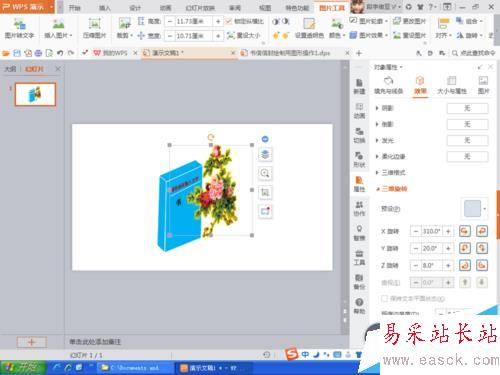This screenshot has height=375, width=500.
Task: Open the 组合 group dropdown in ribbon
Action: (x=469, y=21)
